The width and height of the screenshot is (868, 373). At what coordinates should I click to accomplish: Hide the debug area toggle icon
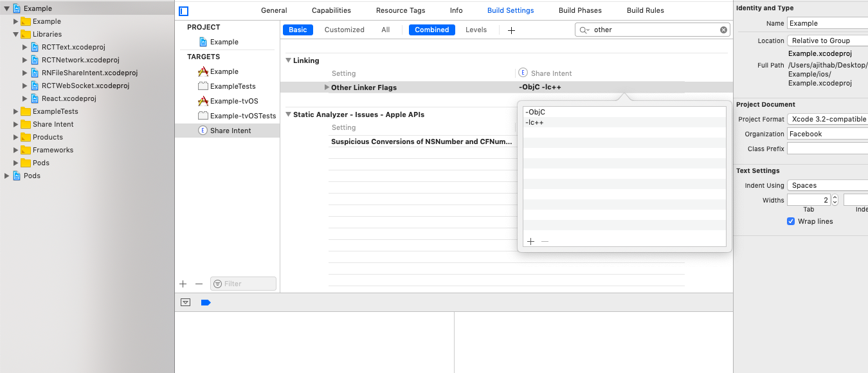click(186, 302)
